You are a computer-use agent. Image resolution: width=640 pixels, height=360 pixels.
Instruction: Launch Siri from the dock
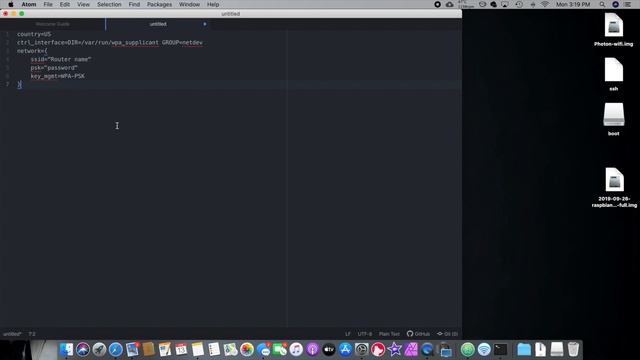coord(83,350)
